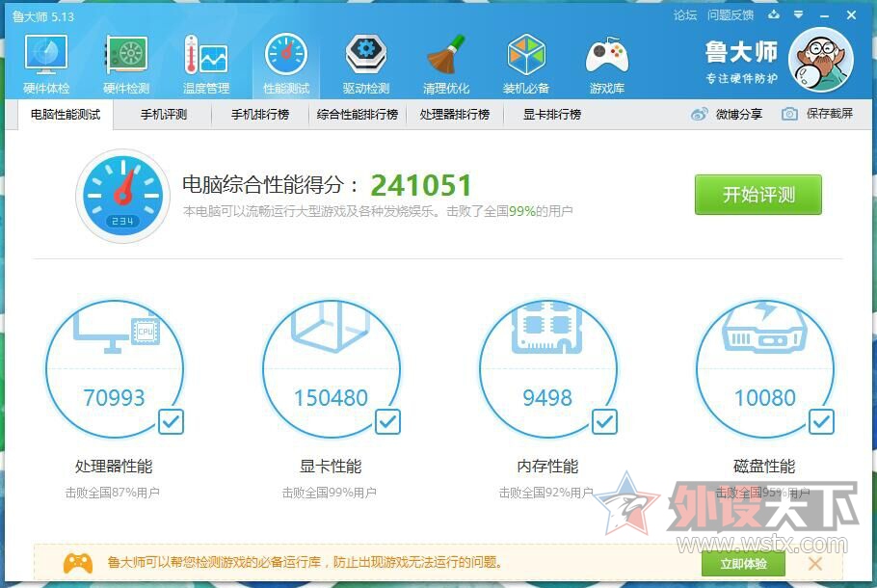Switch to the 手机排行榜 tab

pyautogui.click(x=260, y=115)
